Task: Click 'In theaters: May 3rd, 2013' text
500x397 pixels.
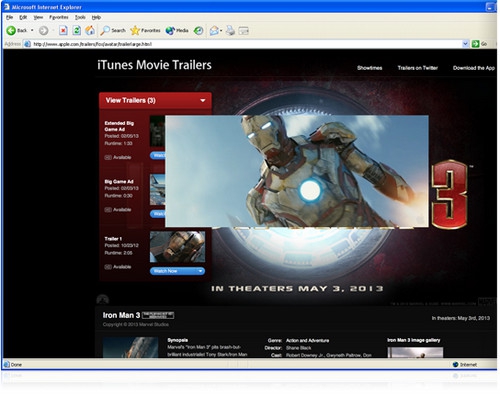Action: [x=461, y=318]
